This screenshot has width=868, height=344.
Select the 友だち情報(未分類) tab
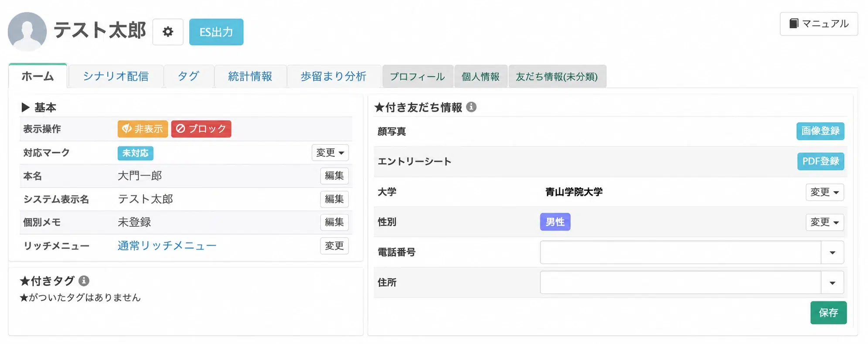pyautogui.click(x=557, y=76)
